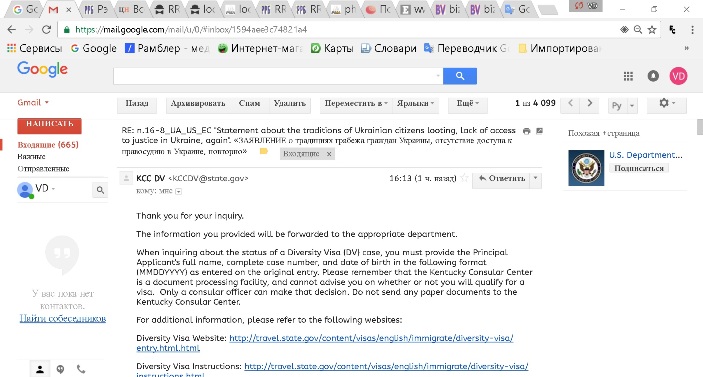Click the НАПИСАТЬ compose button
The width and height of the screenshot is (703, 377).
49,125
